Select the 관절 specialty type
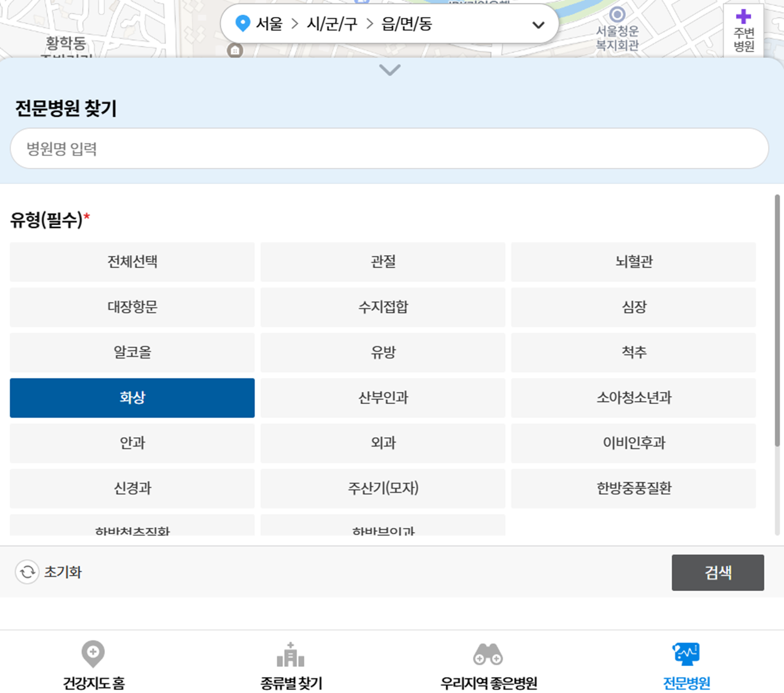 (x=382, y=262)
